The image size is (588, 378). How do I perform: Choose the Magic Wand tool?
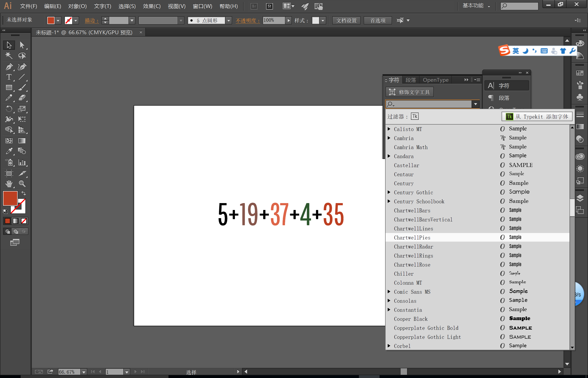pos(9,56)
